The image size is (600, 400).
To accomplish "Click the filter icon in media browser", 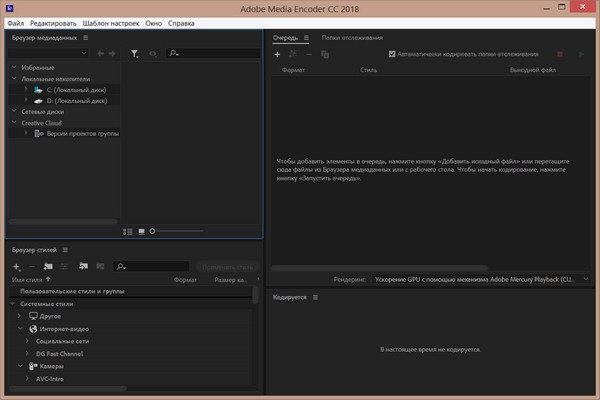I will point(134,53).
